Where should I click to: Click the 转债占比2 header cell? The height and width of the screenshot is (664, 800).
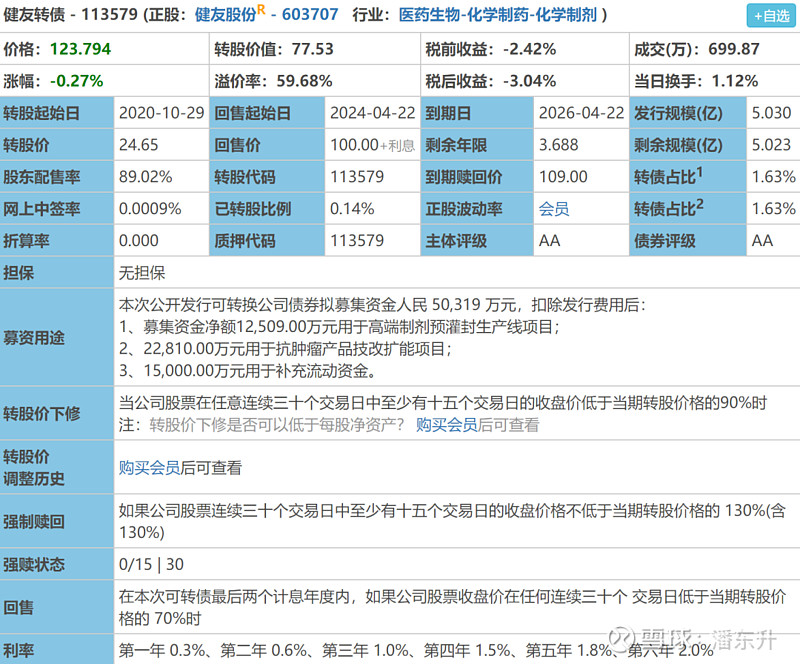(x=688, y=209)
